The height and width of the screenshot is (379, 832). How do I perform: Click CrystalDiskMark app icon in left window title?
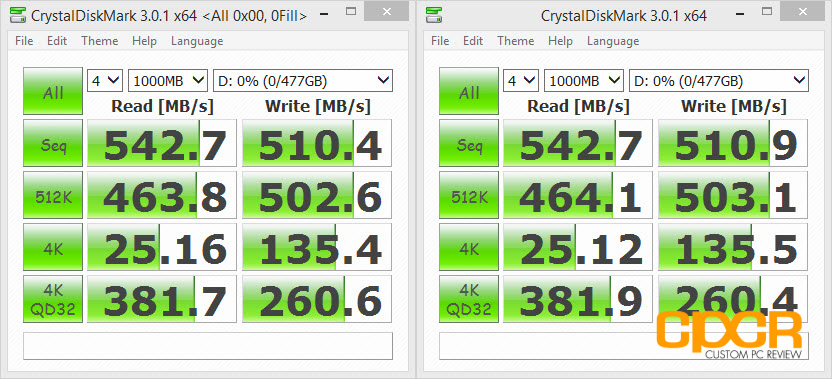(18, 16)
